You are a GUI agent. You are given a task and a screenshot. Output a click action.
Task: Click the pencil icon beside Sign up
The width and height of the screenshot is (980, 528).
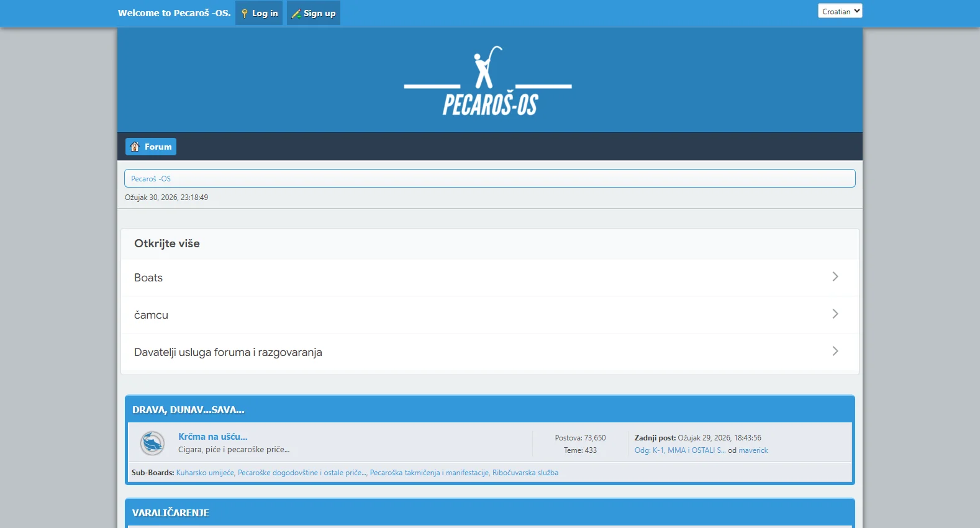296,14
